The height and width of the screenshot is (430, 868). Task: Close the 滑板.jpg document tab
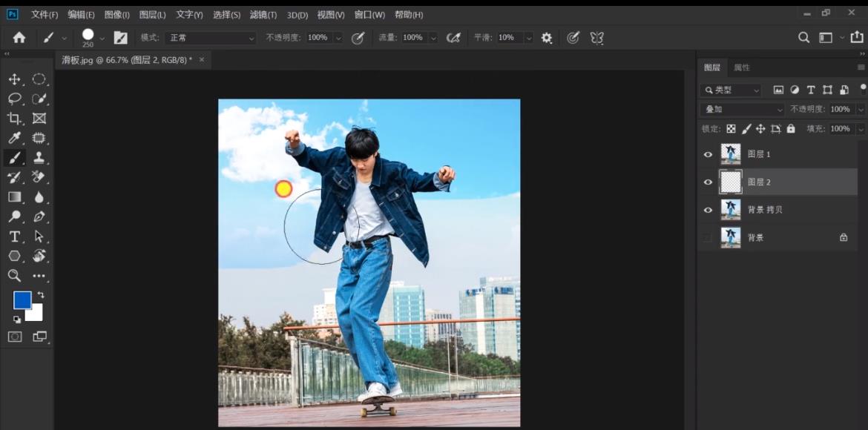coord(201,59)
